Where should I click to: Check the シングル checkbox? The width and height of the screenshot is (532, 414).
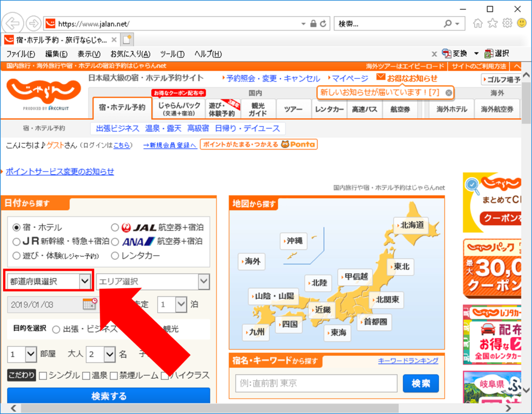click(43, 376)
